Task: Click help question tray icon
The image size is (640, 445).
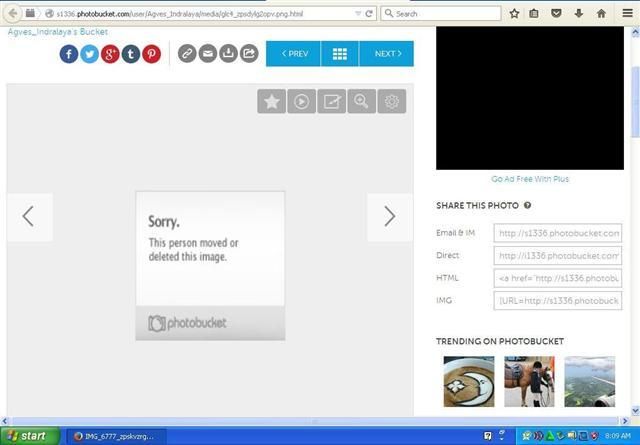Action: pos(487,436)
